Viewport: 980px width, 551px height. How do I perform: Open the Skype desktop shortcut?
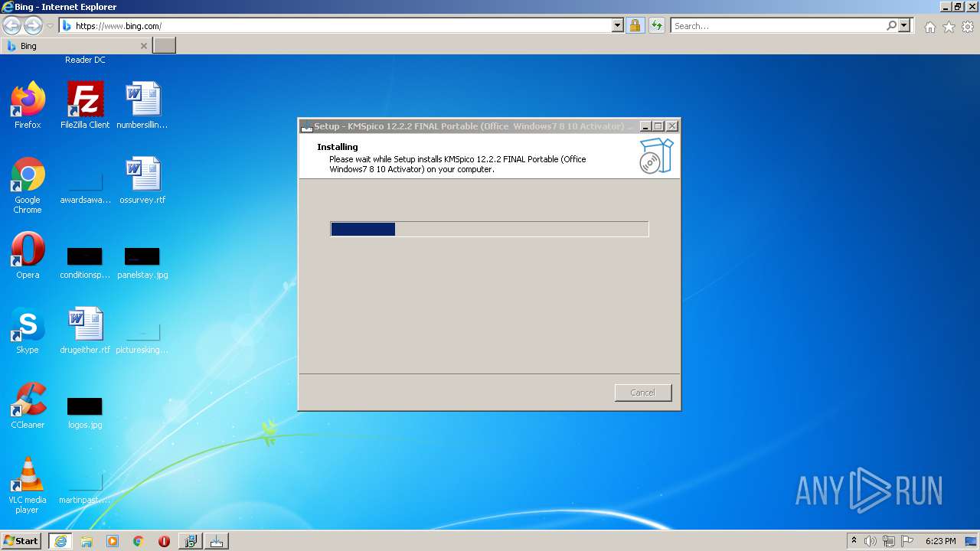(28, 331)
